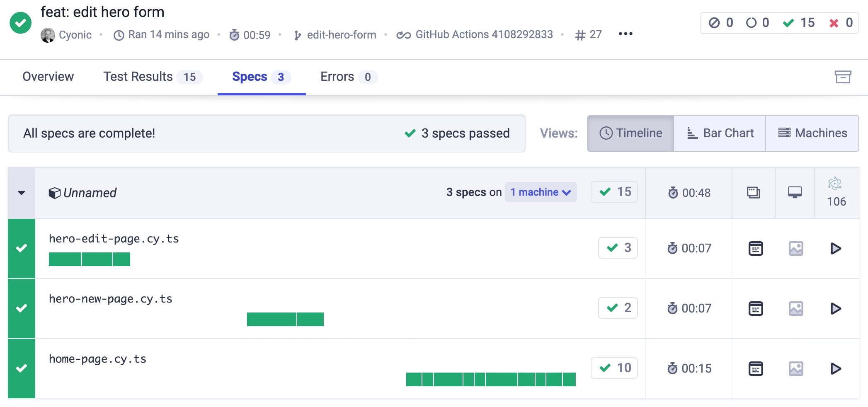Play video for home-page.cy.ts
Screen dimensions: 868x407
[x=836, y=368]
